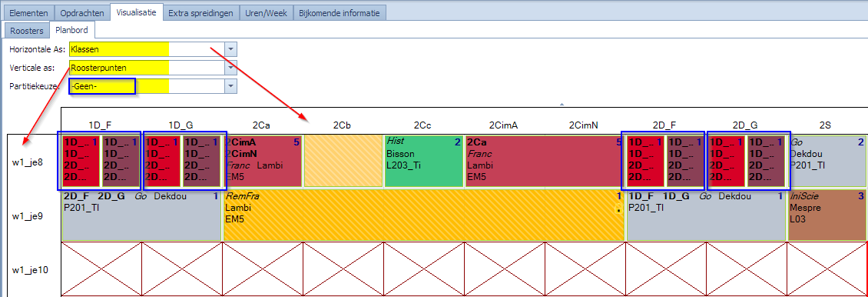Screen dimensions: 868x297
Task: Switch to the Roosters sub-tab
Action: [27, 31]
